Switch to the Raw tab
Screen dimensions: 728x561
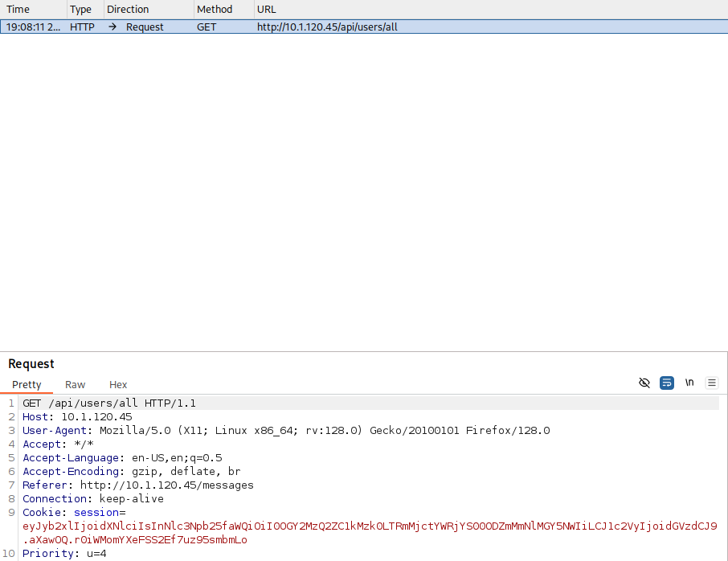pos(76,385)
